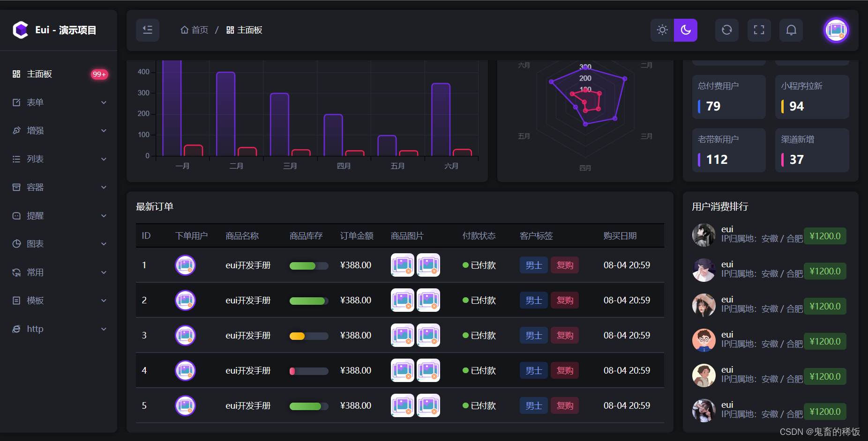Click the 总付费用户 card showing 79
868x441 pixels.
[x=729, y=97]
